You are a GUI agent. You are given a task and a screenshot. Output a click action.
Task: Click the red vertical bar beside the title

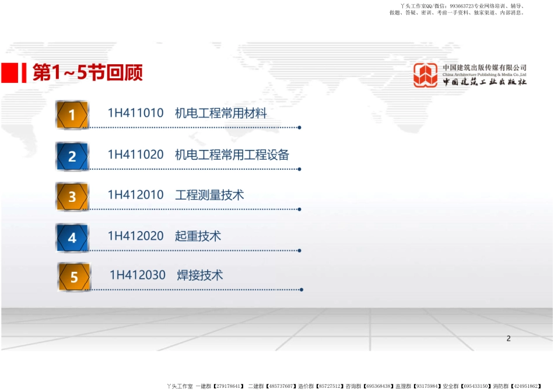24,73
